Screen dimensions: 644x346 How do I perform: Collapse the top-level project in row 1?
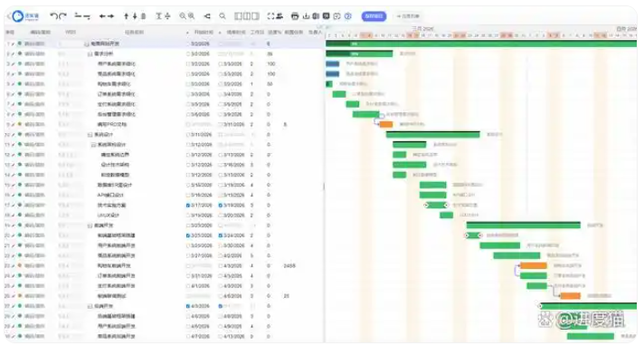pyautogui.click(x=86, y=43)
